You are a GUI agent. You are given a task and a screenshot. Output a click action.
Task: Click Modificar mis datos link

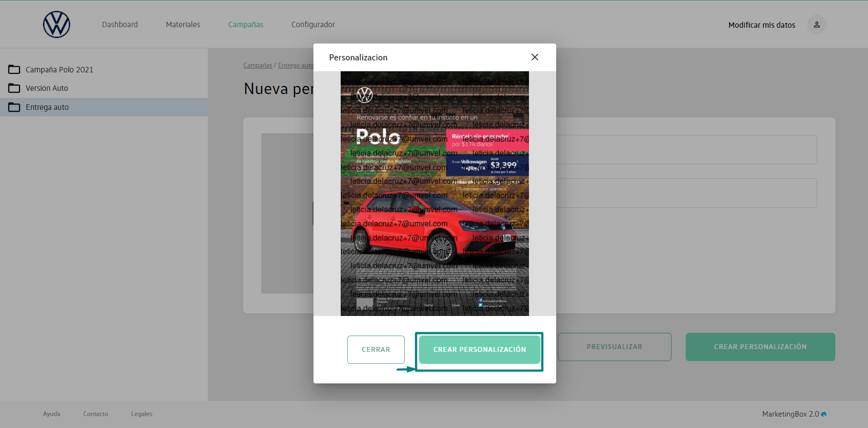coord(762,25)
